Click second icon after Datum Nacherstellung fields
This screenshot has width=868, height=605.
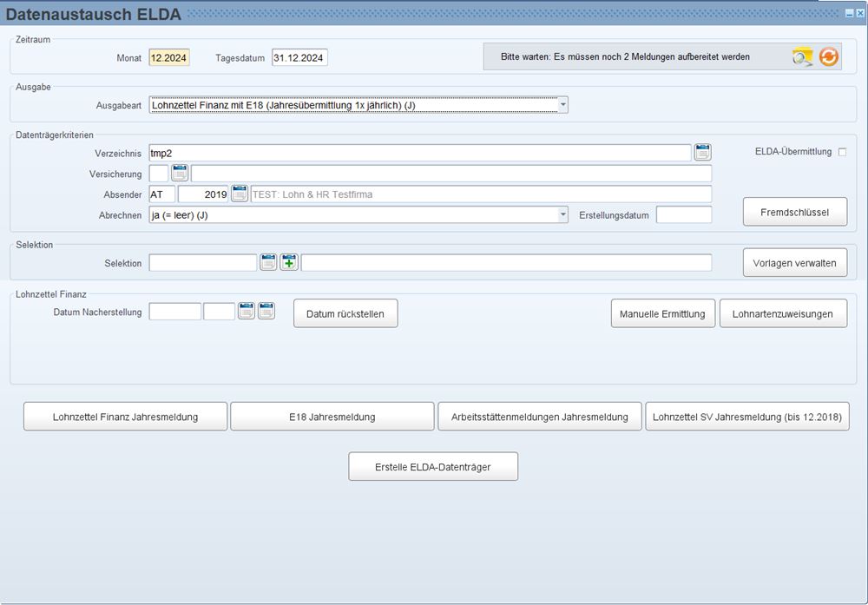tap(266, 311)
